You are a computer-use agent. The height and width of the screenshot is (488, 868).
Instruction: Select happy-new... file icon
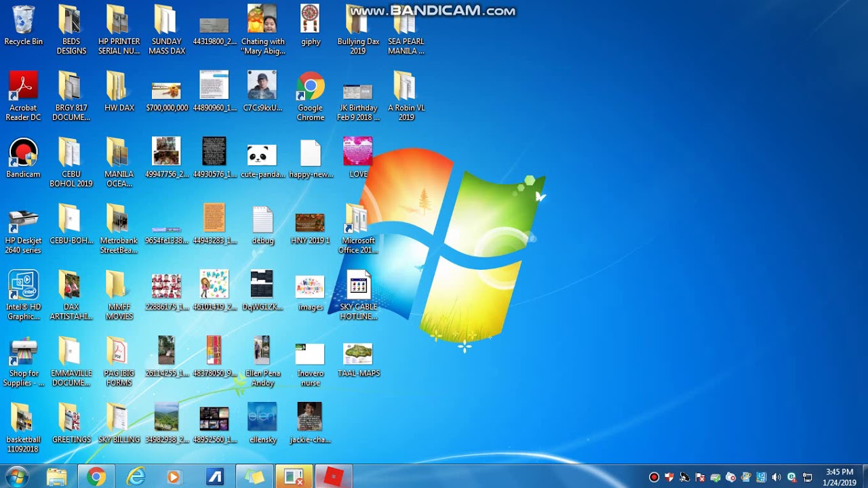pos(311,159)
